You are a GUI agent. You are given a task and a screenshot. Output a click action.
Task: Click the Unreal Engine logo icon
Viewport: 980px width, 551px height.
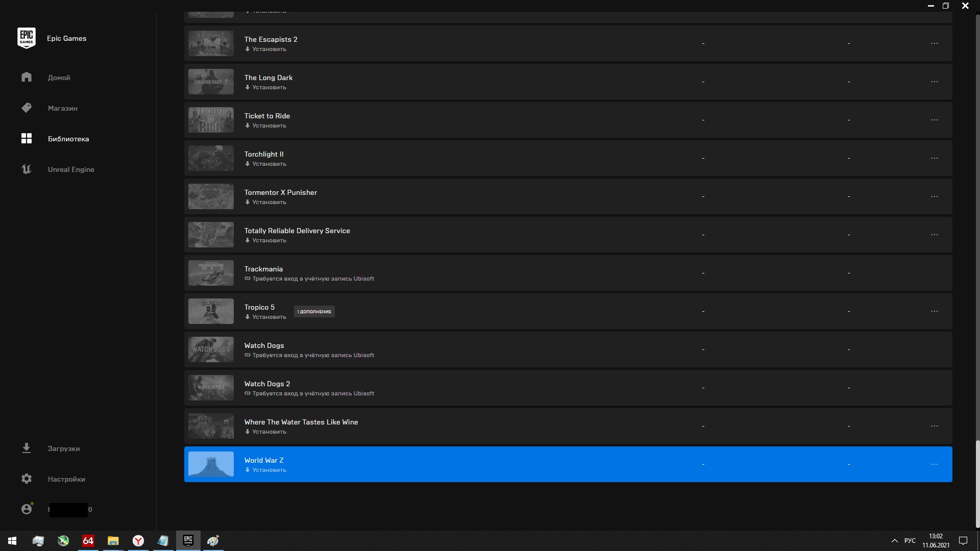tap(27, 169)
